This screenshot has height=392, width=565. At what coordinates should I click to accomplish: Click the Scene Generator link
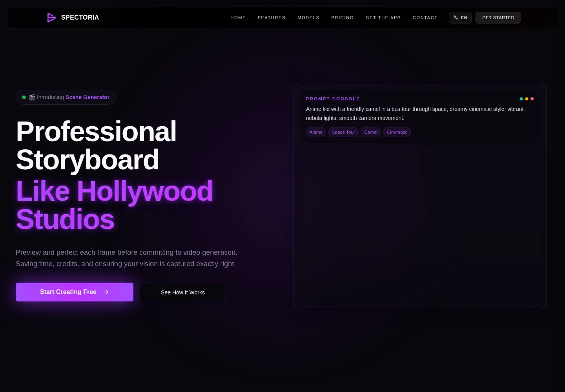point(87,97)
